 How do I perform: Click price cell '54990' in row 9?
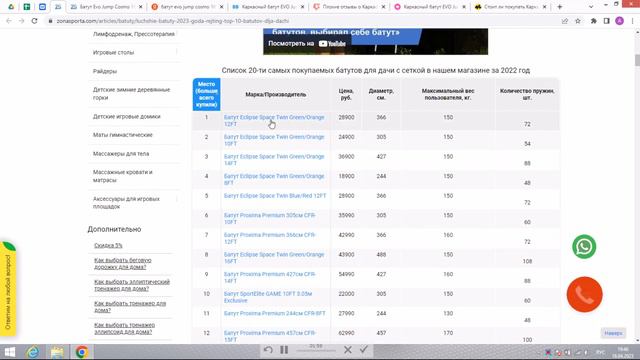tap(346, 274)
